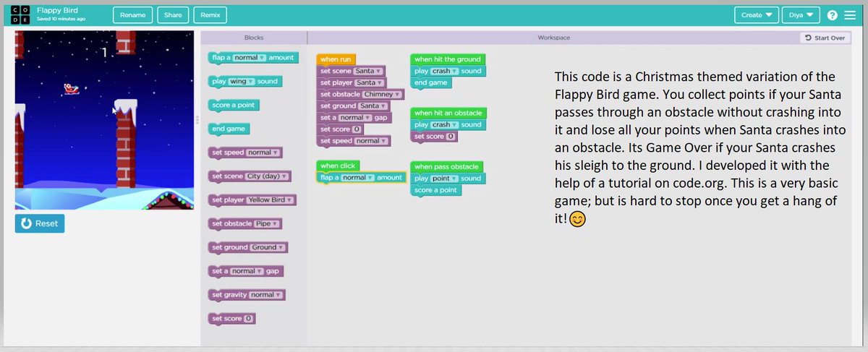Remix this project
868x352 pixels.
[210, 14]
